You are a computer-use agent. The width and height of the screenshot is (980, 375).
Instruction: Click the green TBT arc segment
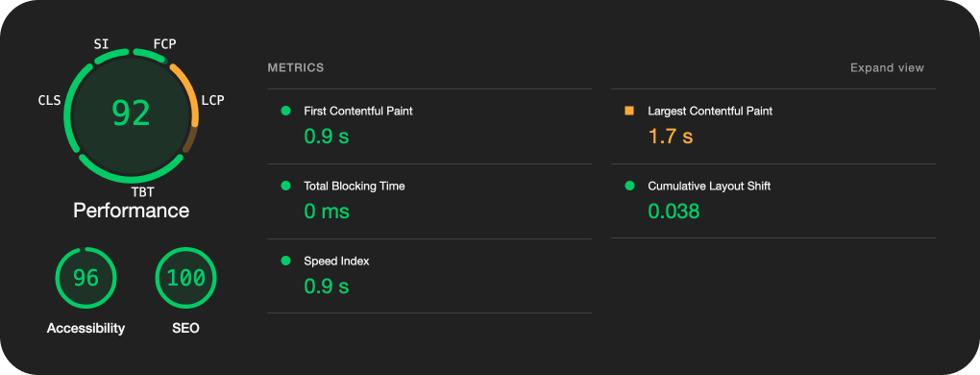132,180
